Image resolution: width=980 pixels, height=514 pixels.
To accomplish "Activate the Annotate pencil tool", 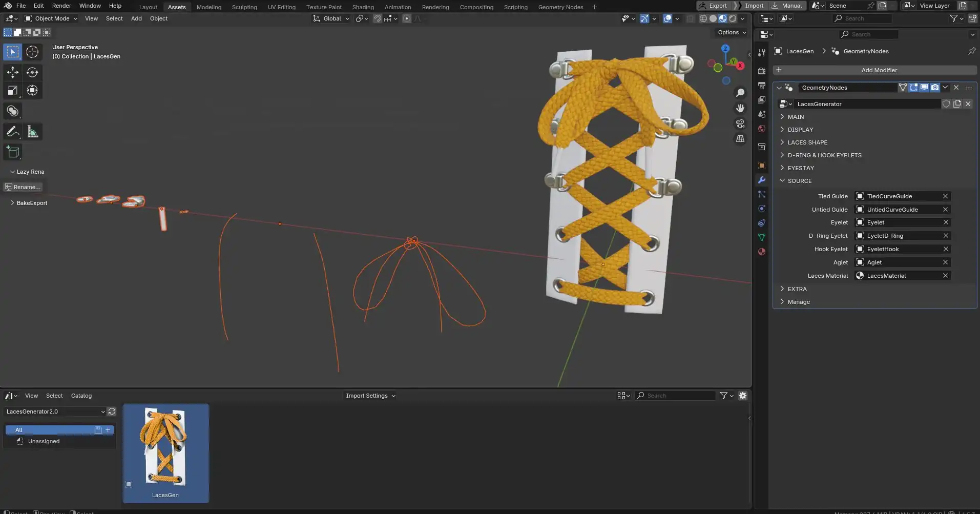I will point(12,132).
